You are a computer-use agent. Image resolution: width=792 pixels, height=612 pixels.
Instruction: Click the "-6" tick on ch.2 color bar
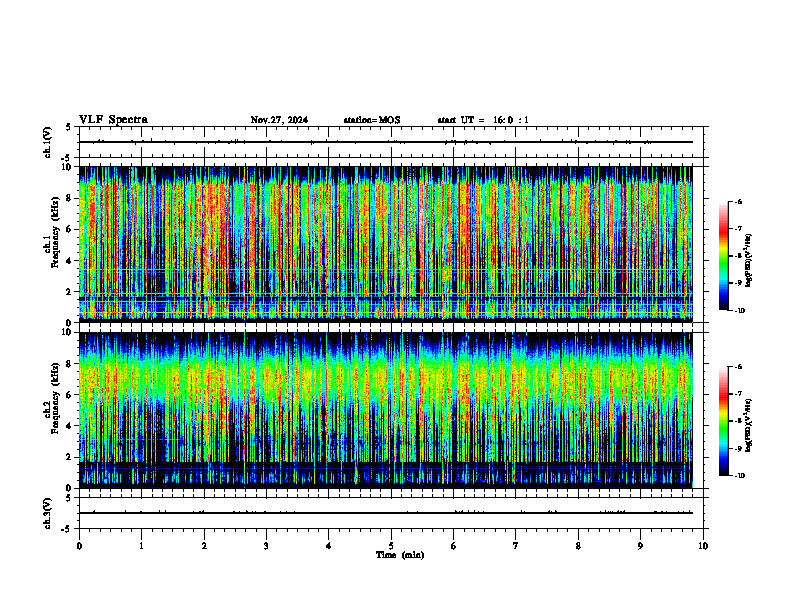point(738,367)
